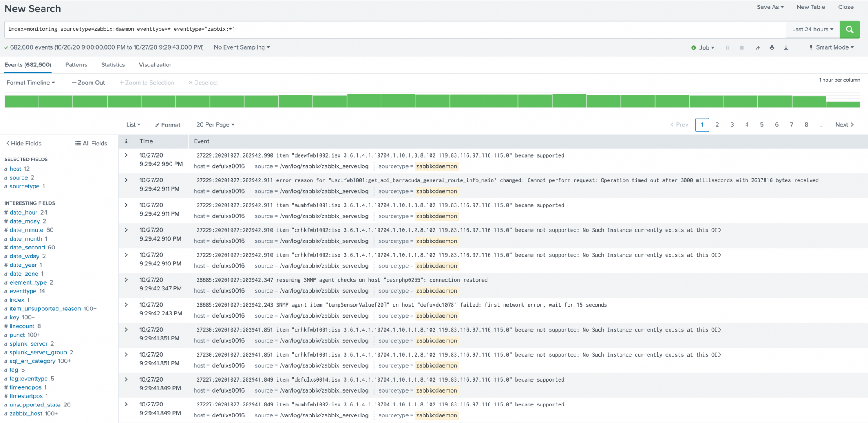Switch to the Statistics tab
This screenshot has width=868, height=423.
click(x=113, y=65)
